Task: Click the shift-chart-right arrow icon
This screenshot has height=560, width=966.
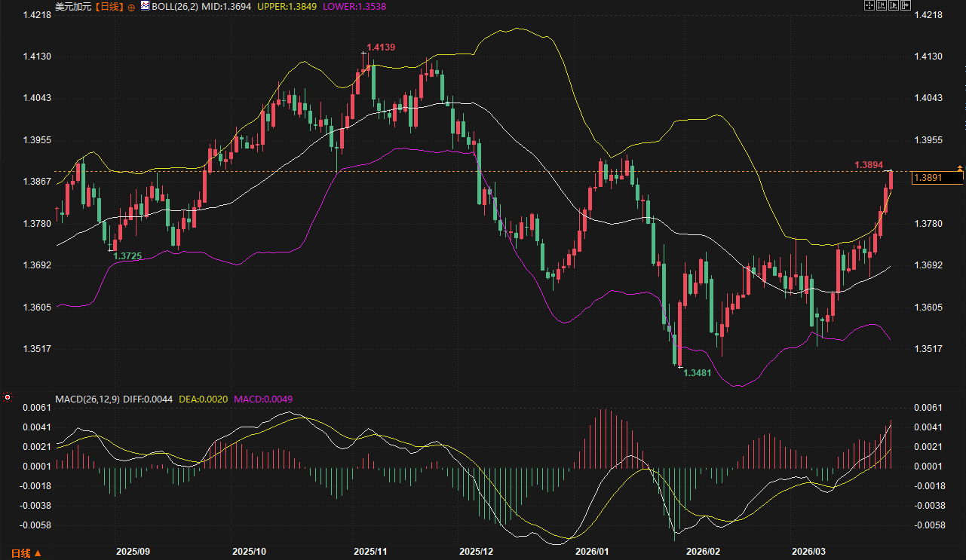Action: (x=906, y=5)
